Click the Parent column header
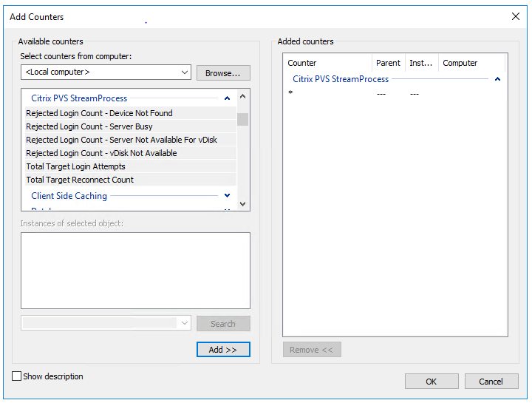The width and height of the screenshot is (532, 403). (x=388, y=63)
